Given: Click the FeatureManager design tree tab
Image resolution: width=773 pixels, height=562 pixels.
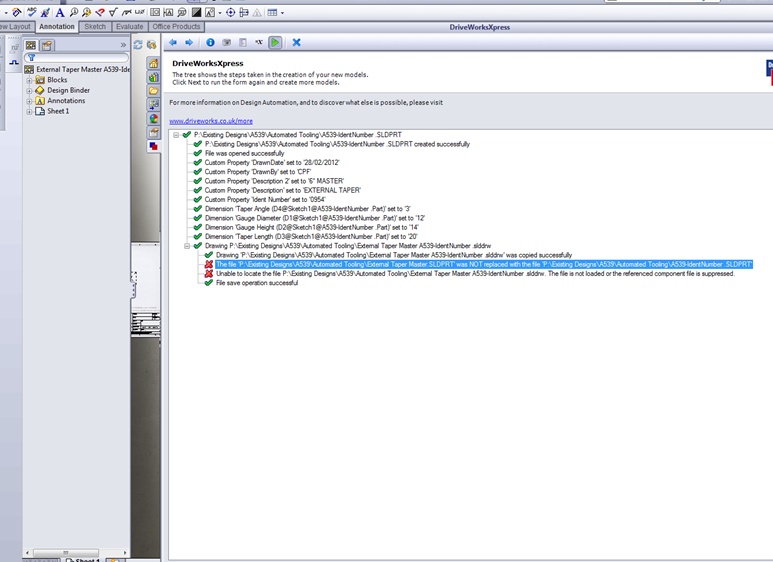Looking at the screenshot, I should [x=31, y=45].
